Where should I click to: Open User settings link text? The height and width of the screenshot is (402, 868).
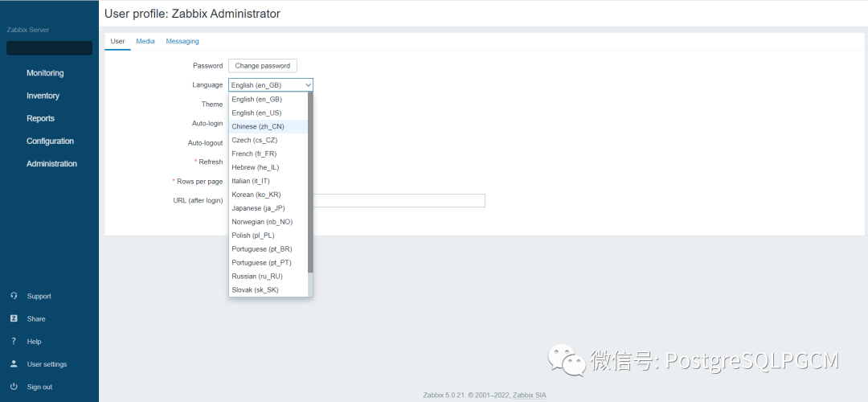coord(47,364)
